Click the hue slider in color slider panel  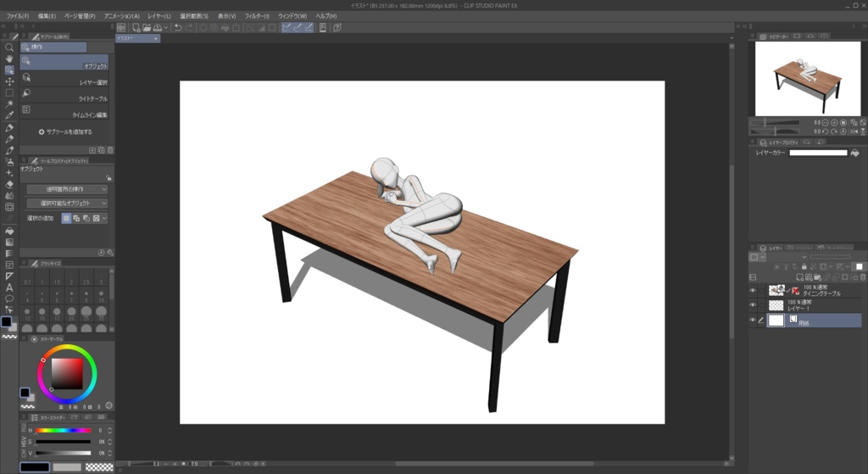pos(63,431)
